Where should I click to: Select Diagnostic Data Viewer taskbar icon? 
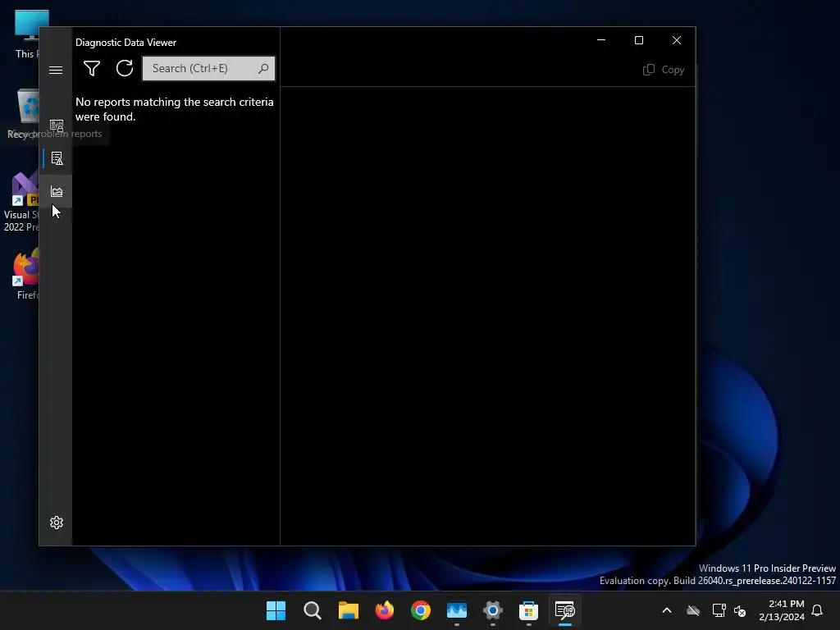tap(564, 610)
